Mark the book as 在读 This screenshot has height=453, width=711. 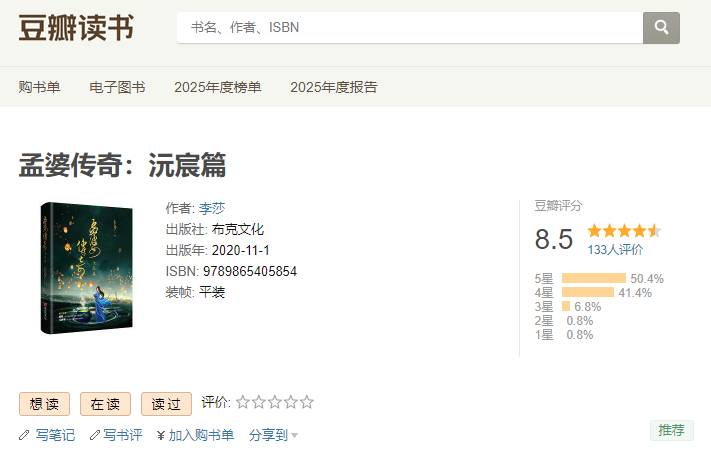(x=105, y=404)
